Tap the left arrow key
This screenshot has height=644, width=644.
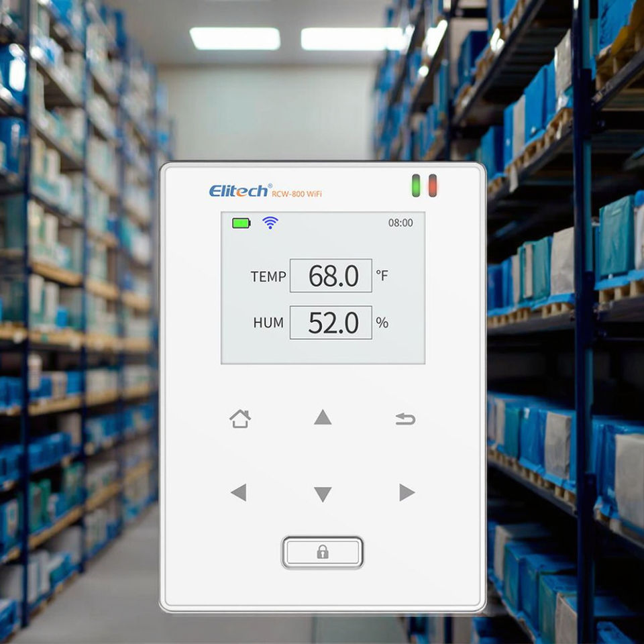point(239,492)
